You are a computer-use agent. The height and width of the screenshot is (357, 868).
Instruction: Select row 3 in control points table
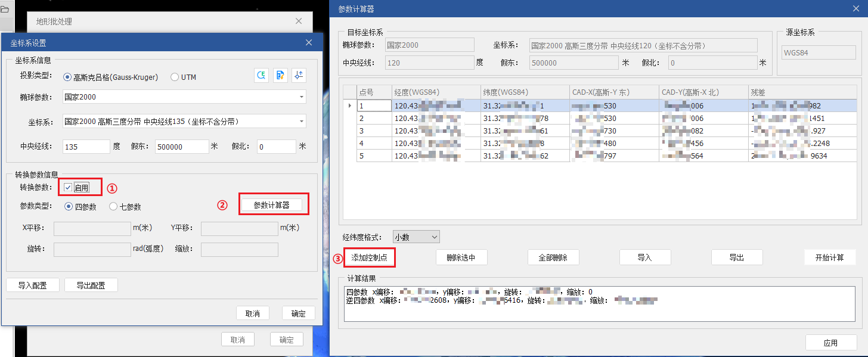point(361,131)
